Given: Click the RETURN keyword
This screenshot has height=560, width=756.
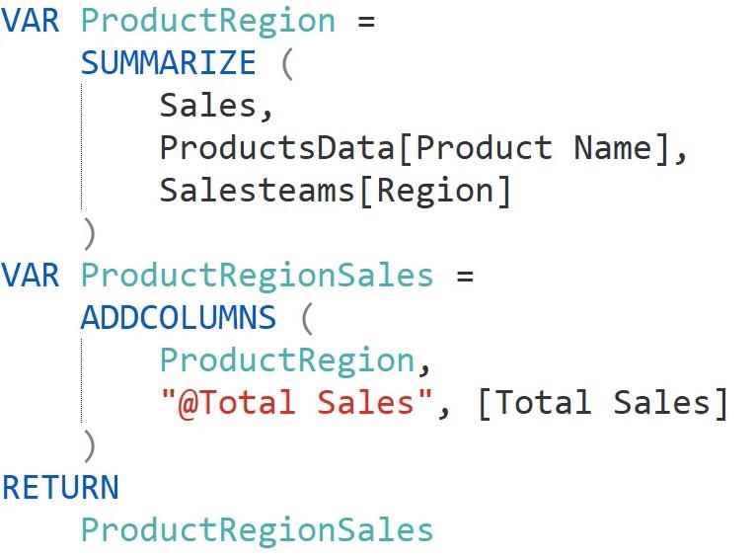Looking at the screenshot, I should coord(61,488).
